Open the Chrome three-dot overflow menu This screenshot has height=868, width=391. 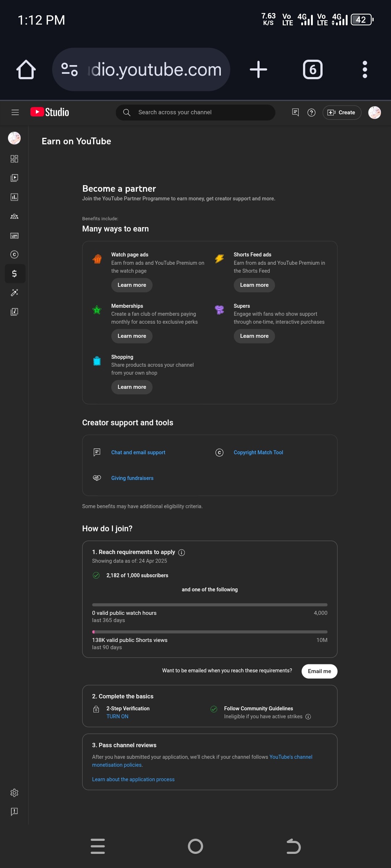point(365,69)
